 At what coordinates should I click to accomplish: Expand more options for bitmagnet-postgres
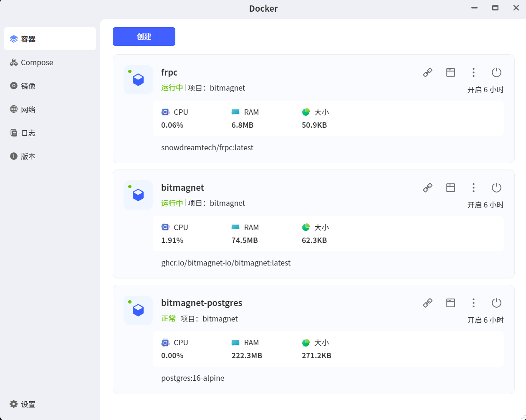[x=473, y=303]
